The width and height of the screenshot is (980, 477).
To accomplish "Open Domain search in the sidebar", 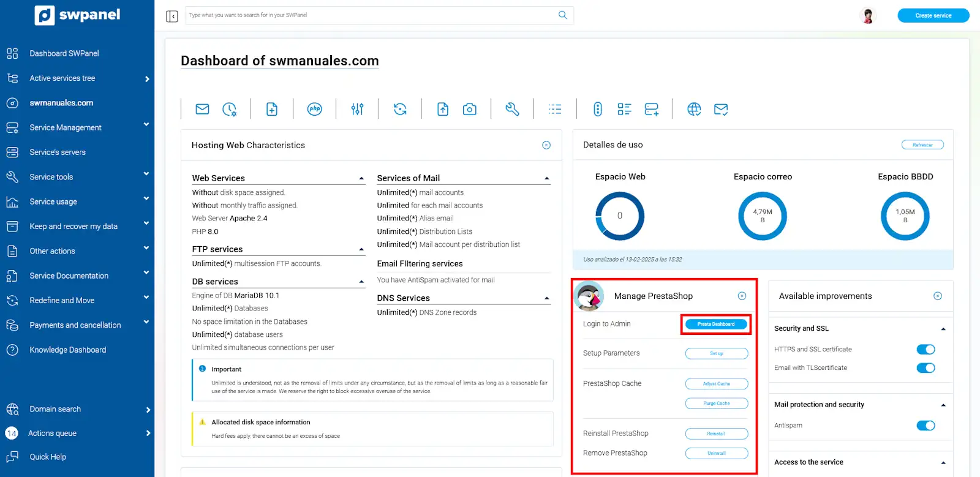I will point(55,409).
